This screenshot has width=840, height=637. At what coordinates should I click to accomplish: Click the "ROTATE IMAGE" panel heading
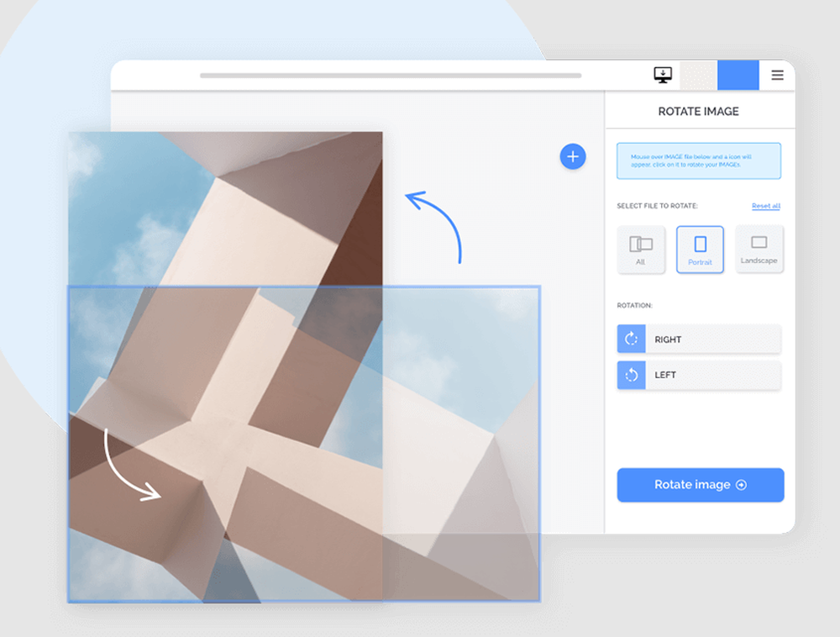(x=698, y=112)
